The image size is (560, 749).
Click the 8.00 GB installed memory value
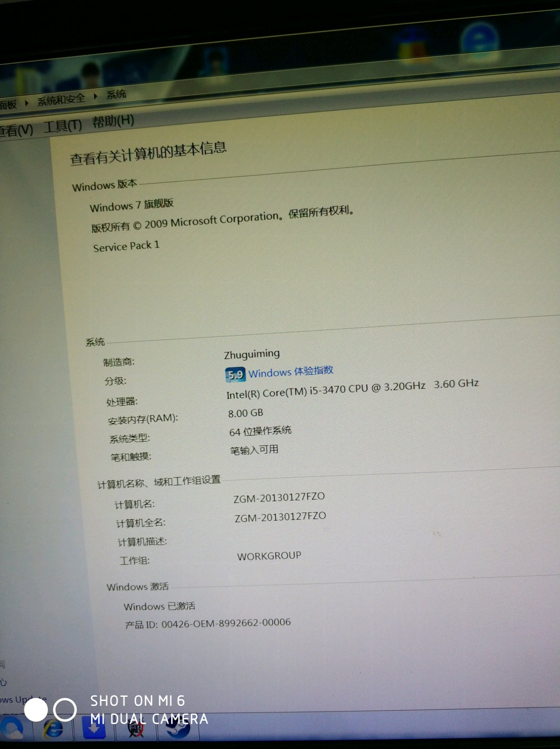point(246,413)
